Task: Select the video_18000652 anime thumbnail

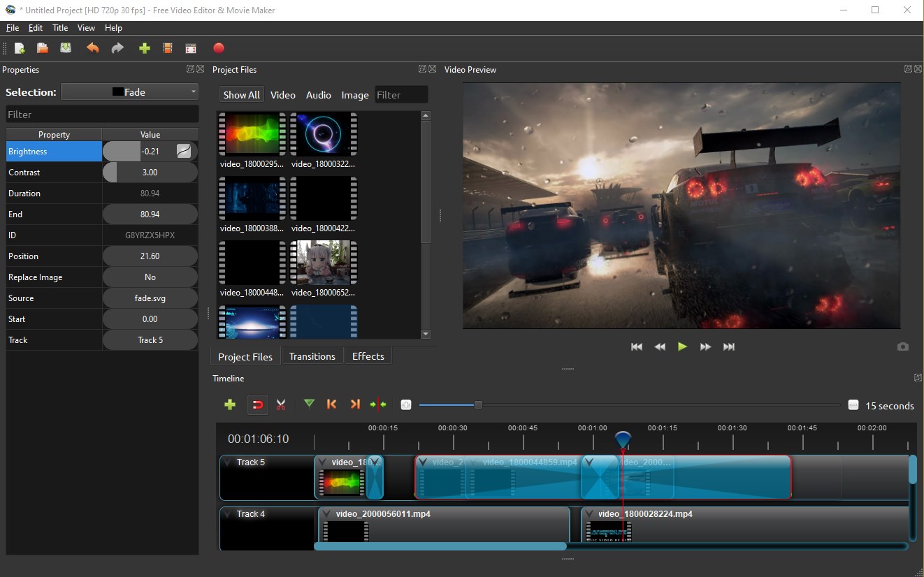Action: click(323, 263)
